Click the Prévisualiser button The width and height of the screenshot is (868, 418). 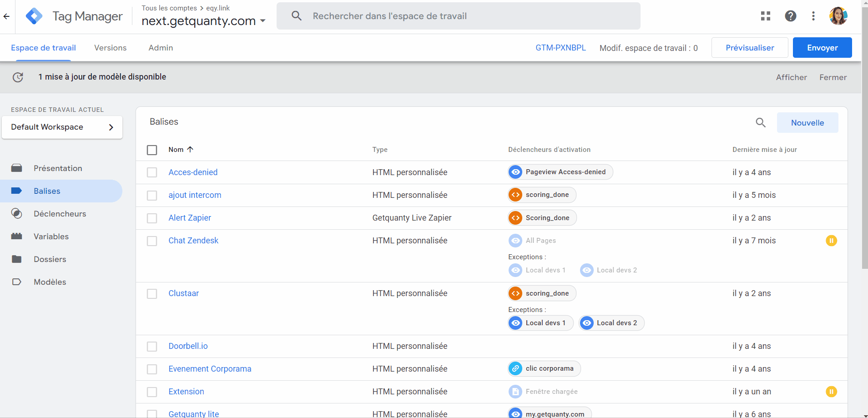point(750,48)
